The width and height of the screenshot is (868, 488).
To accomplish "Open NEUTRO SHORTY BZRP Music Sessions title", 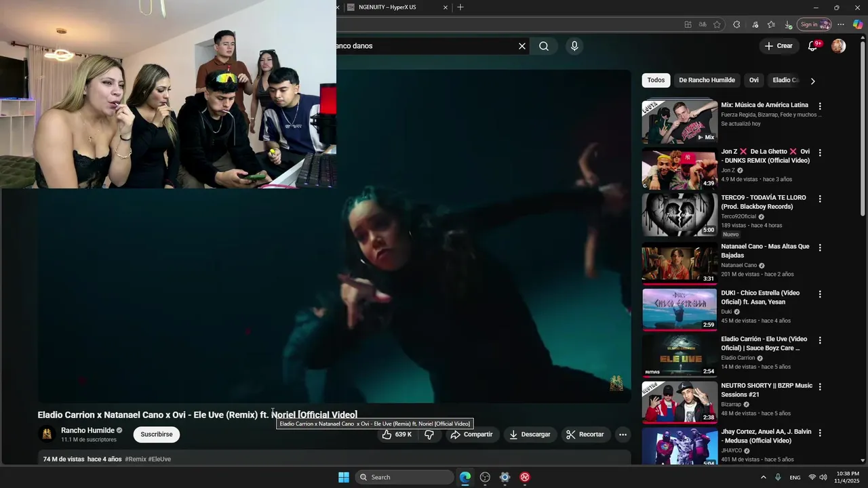I will (766, 390).
